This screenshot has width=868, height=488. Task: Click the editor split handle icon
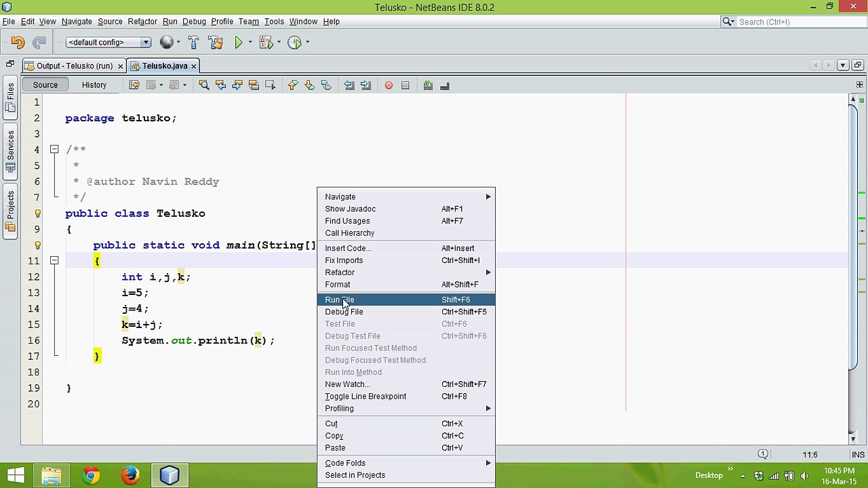[860, 85]
